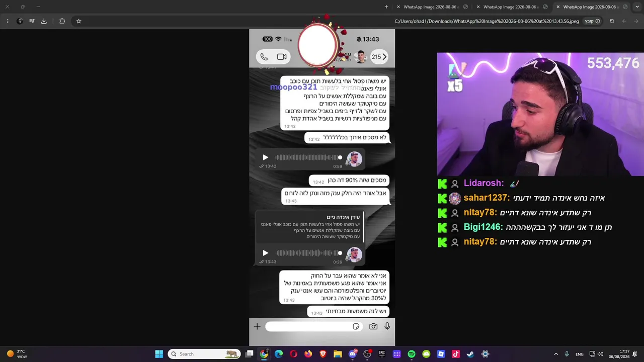
Task: Tap the contact's profile photo in chat header
Action: tap(360, 57)
